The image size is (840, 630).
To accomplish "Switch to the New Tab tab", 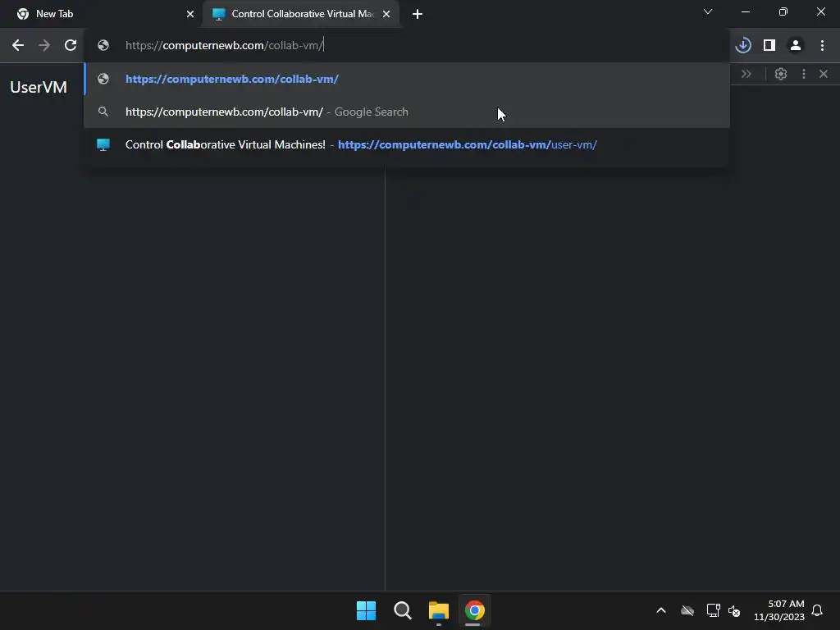I will pos(101,14).
